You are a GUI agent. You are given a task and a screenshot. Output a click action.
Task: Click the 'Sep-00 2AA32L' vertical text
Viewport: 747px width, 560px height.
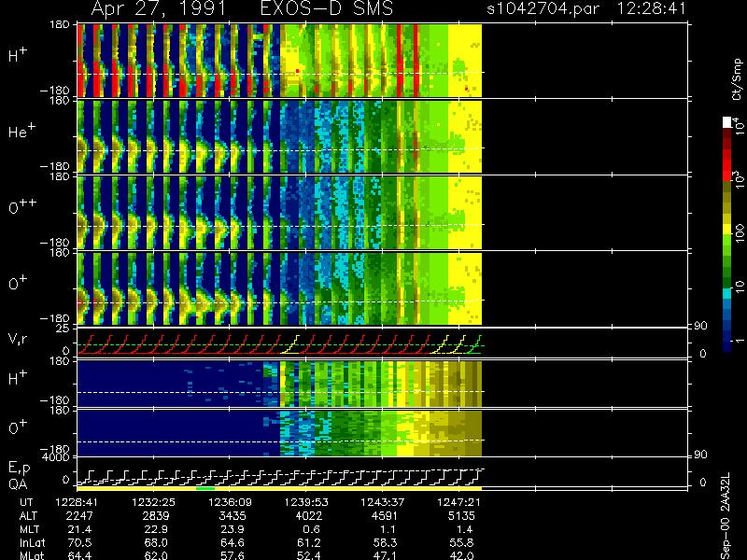(726, 516)
